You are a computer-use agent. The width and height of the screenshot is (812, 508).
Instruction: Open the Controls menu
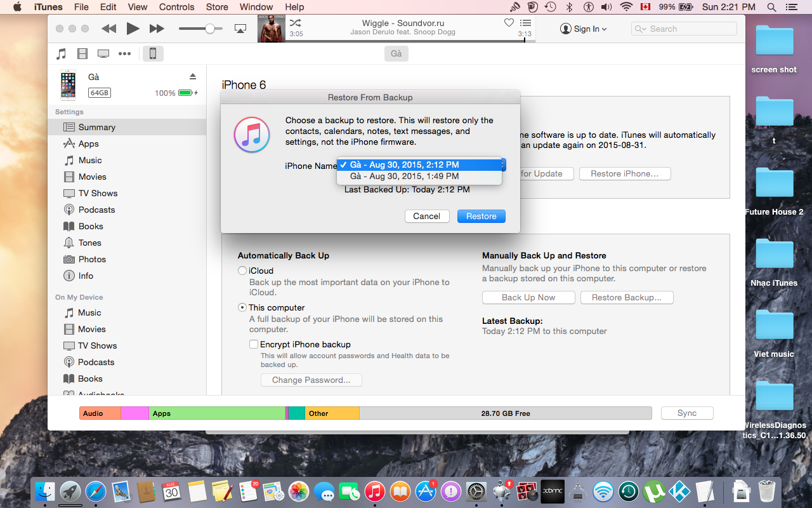click(177, 7)
